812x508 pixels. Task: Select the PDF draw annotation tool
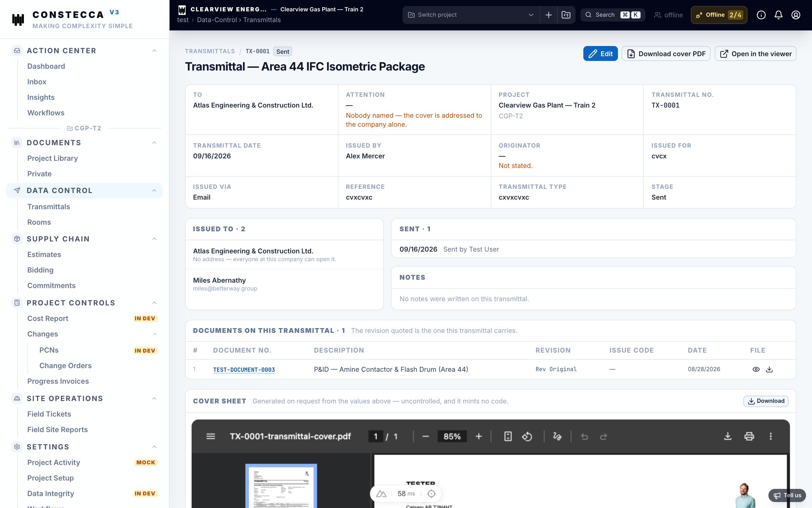pos(557,436)
